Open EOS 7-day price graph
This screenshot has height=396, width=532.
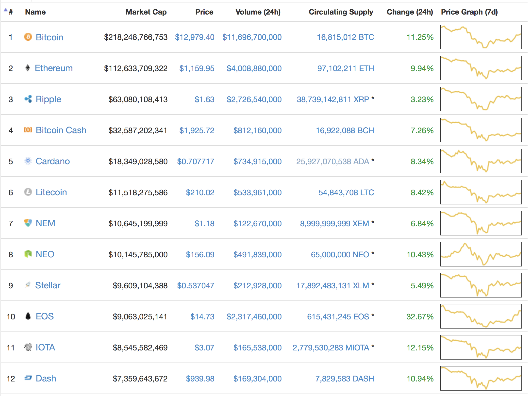coord(481,316)
